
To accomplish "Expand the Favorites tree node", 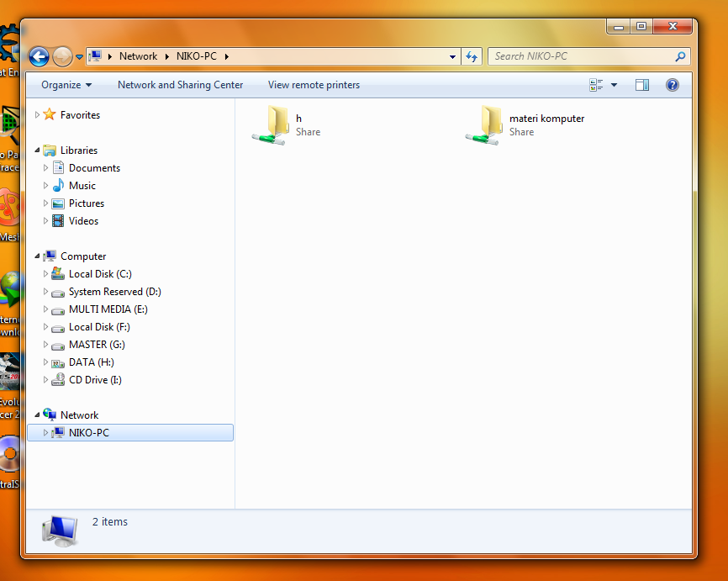I will pyautogui.click(x=37, y=114).
